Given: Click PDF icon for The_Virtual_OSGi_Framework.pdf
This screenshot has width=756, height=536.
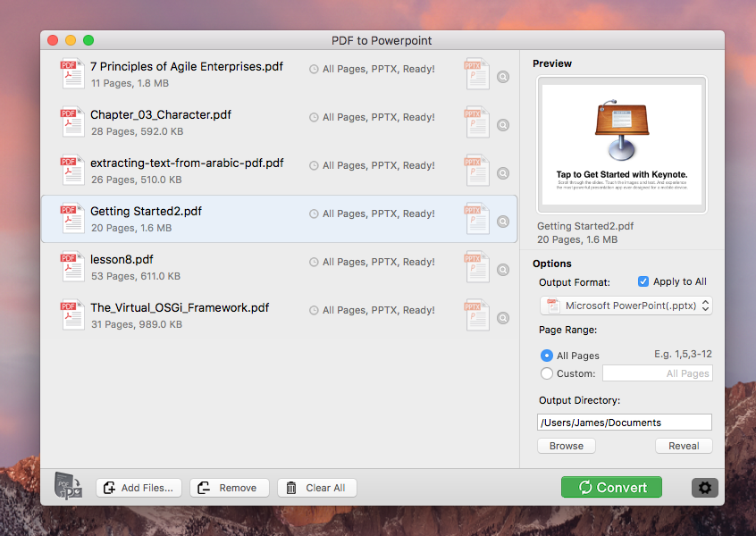Looking at the screenshot, I should (x=72, y=314).
